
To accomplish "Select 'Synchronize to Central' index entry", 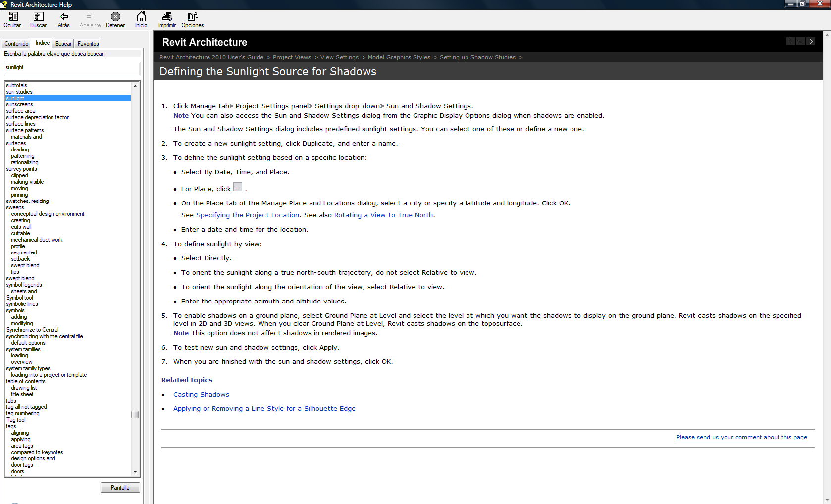I will pos(32,330).
